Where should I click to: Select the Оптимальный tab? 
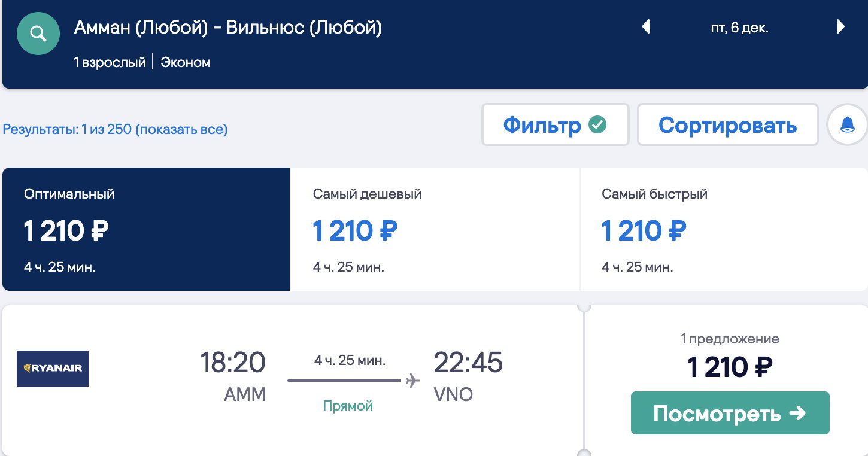point(146,229)
